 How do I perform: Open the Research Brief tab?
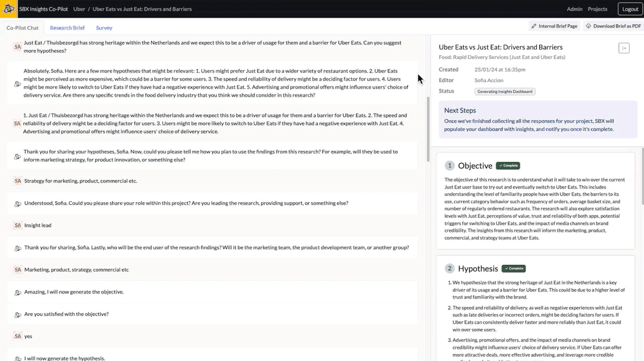67,28
